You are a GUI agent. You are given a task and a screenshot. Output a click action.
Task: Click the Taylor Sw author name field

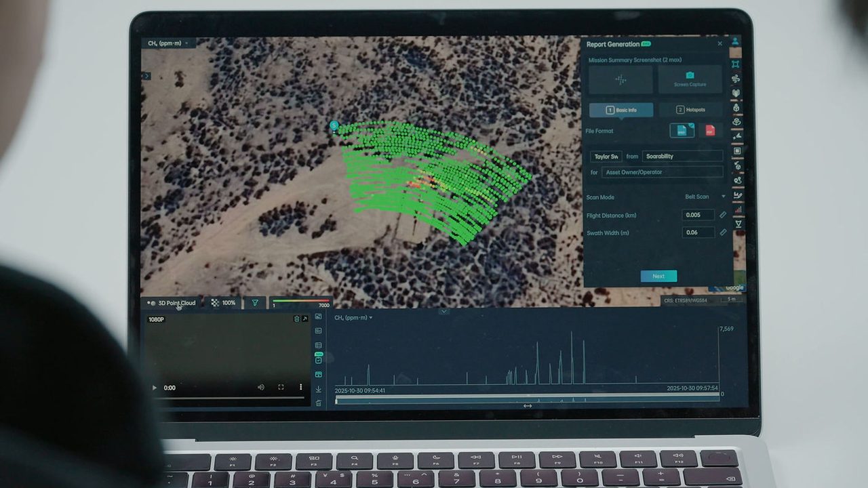pyautogui.click(x=606, y=157)
